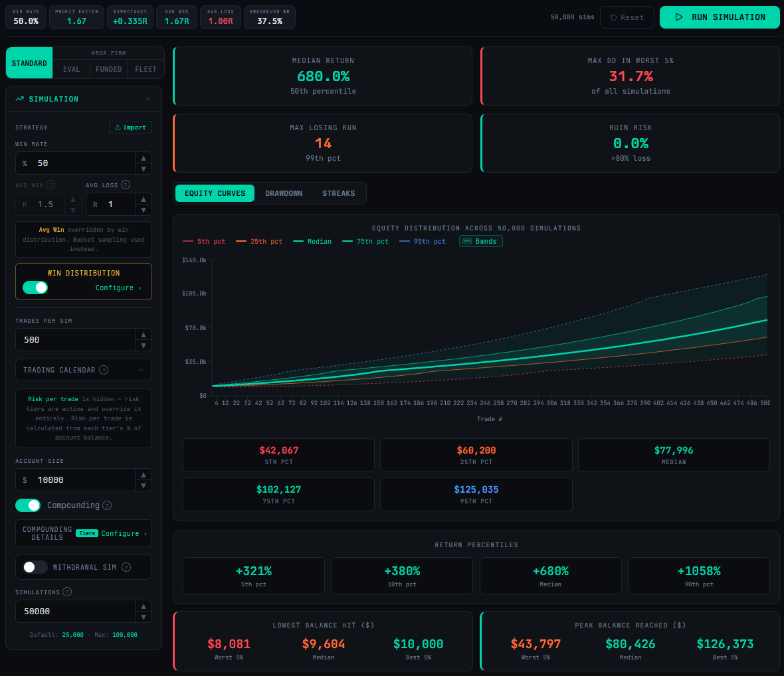Click the +1058% 90th pct value
The image size is (784, 676).
tap(699, 571)
